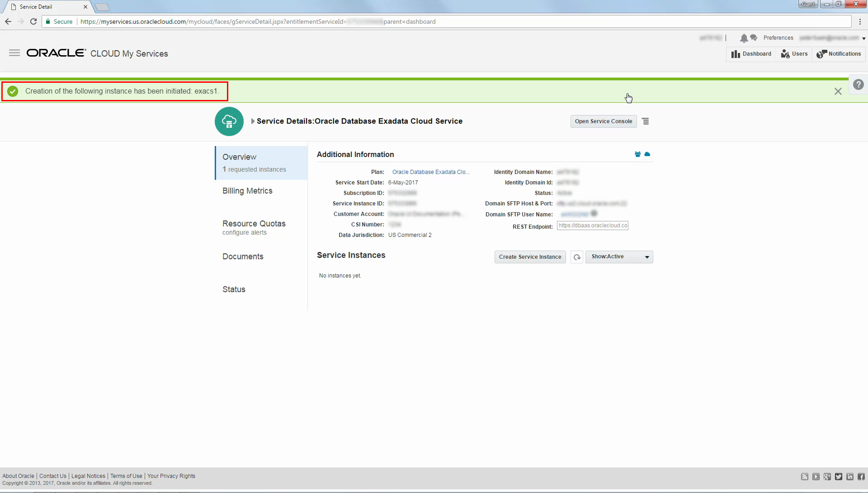Screen dimensions: 868x493
Task: Open the Contact Us footer link
Action: [x=52, y=476]
